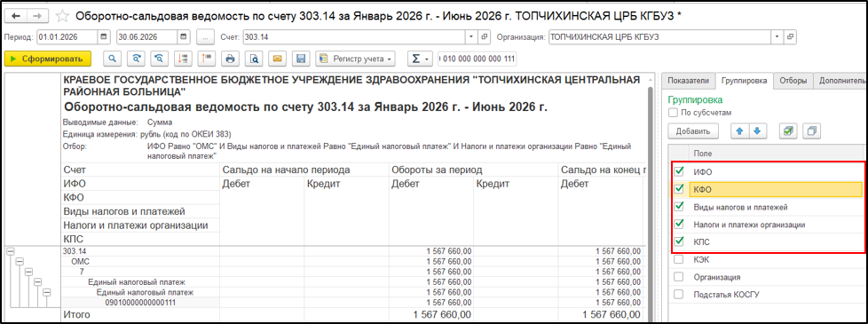Image resolution: width=868 pixels, height=324 pixels.
Task: Click the sum value field next to Σ
Action: (478, 59)
